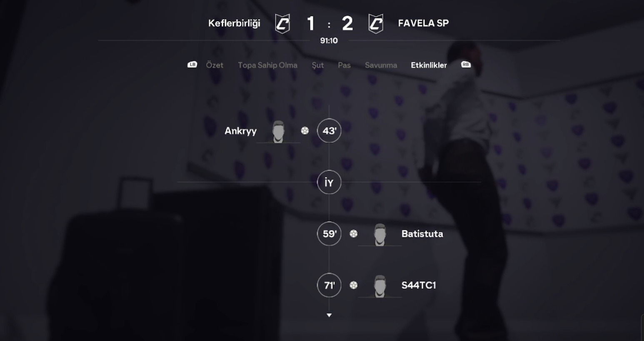Click S44TC1's player avatar

(380, 286)
